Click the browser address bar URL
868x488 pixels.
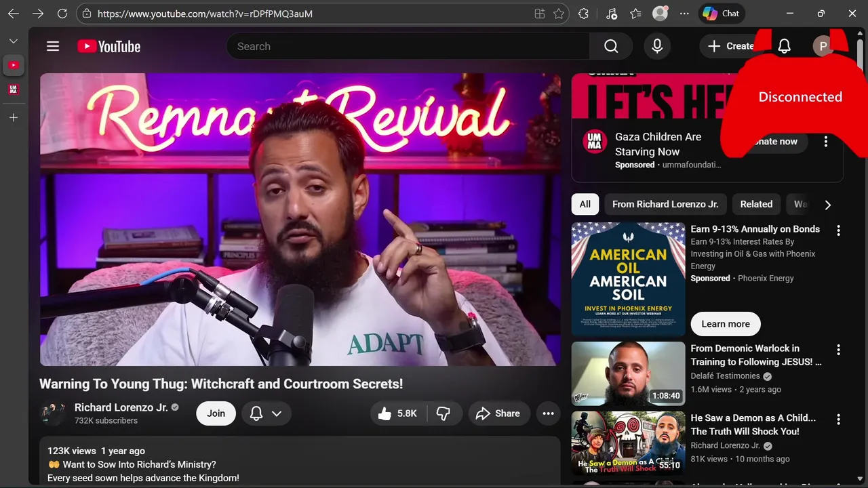pyautogui.click(x=205, y=14)
